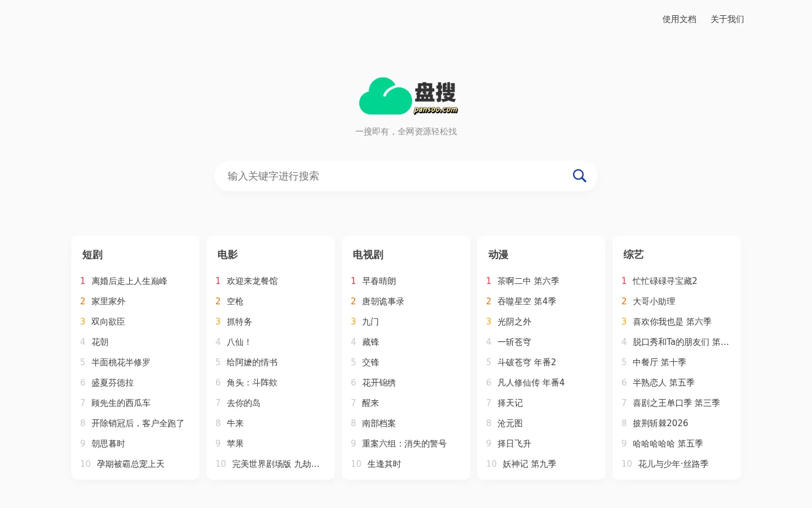Open the 关于我们 link
The image size is (812, 508).
[727, 19]
